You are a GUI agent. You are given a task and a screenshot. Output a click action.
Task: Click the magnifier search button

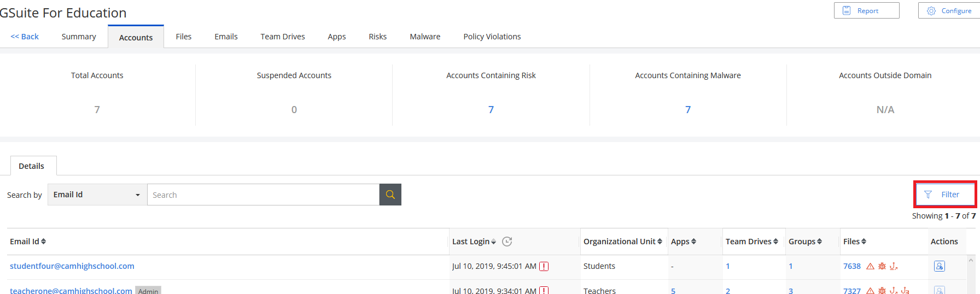point(390,195)
